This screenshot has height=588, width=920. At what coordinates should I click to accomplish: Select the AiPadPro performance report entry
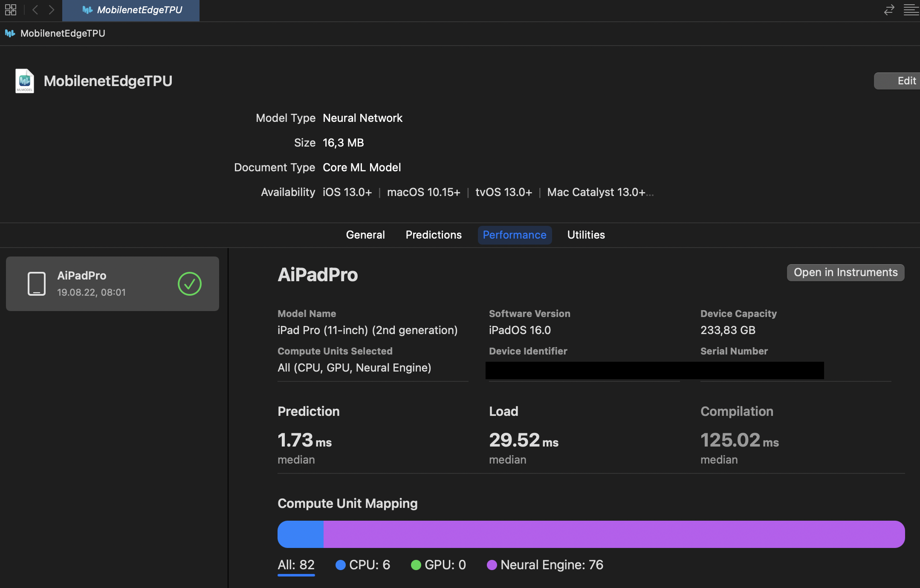(x=112, y=284)
